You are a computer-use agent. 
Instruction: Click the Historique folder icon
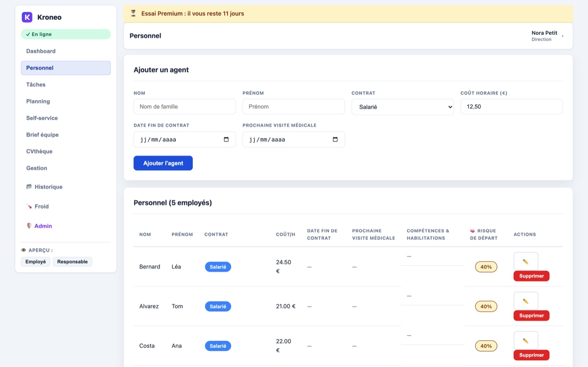(29, 187)
